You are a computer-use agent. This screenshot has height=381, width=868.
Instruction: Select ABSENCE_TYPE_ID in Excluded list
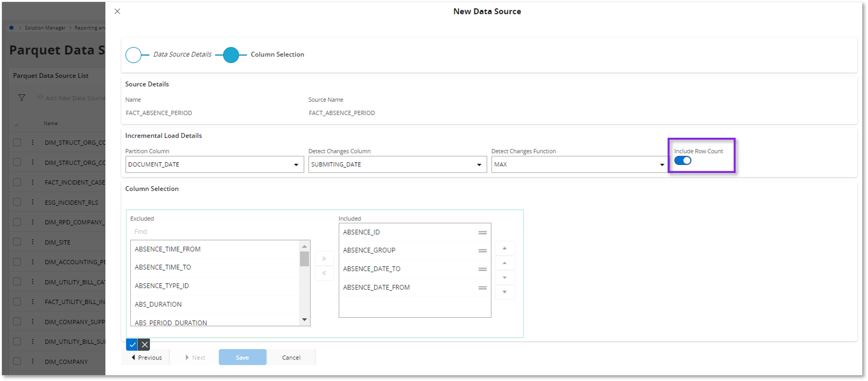(x=215, y=286)
